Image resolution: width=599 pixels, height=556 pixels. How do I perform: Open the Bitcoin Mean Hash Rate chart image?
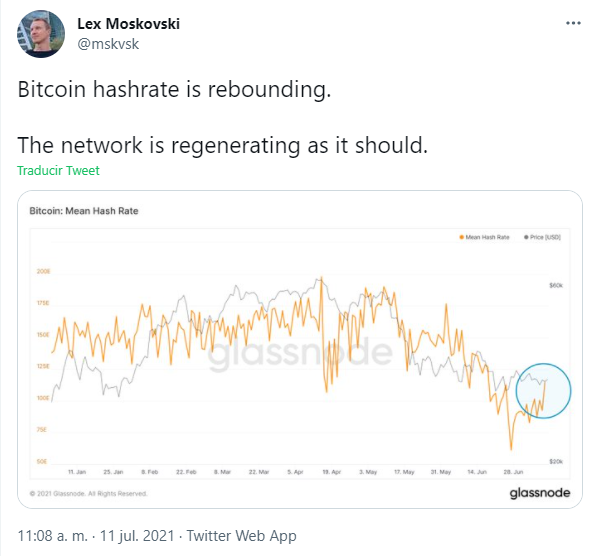[x=300, y=349]
